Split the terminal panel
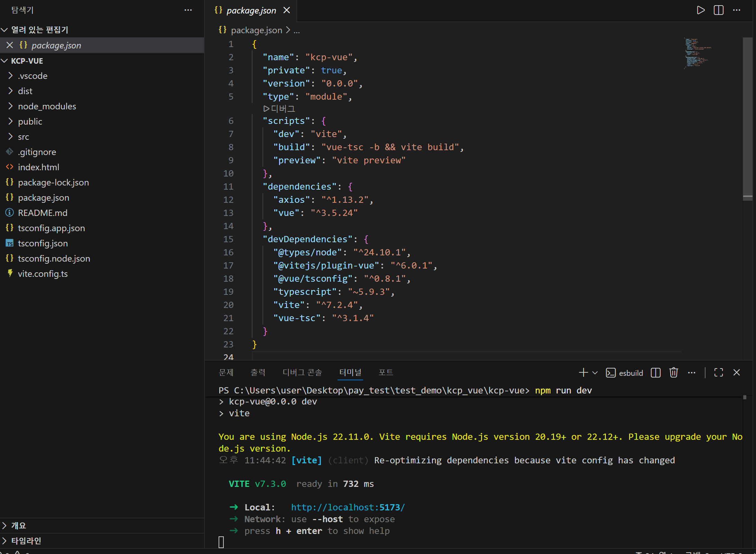Viewport: 756px width, 554px height. pos(655,373)
